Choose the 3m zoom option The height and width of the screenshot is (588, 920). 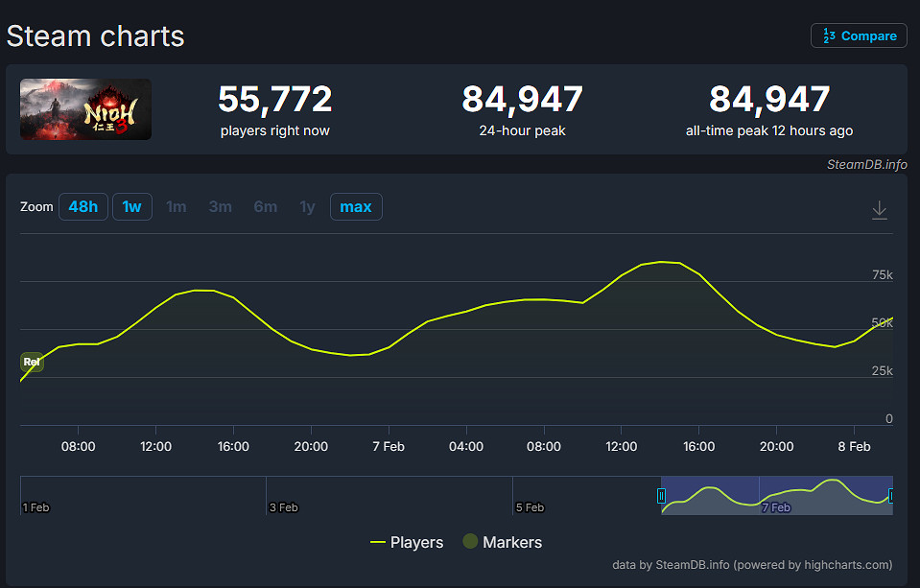coord(221,207)
